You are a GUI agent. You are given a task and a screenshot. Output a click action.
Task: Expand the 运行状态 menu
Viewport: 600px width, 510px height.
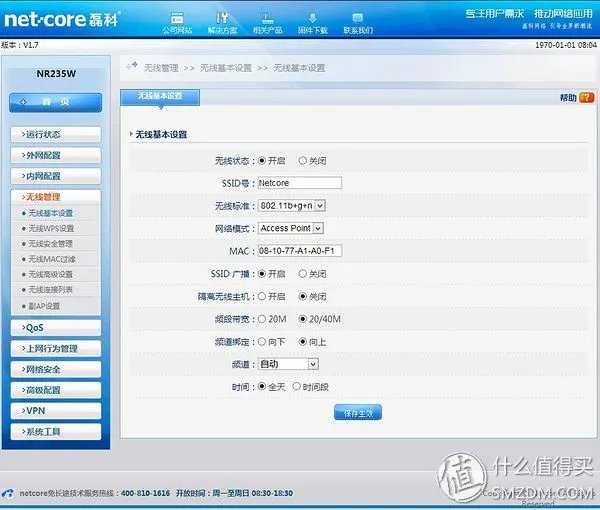point(56,134)
